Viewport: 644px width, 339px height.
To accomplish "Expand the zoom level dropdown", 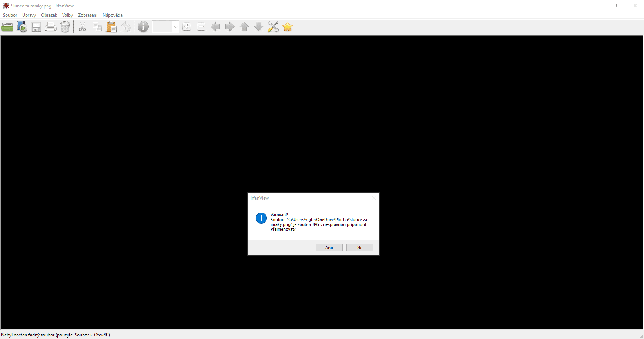I will [x=175, y=27].
